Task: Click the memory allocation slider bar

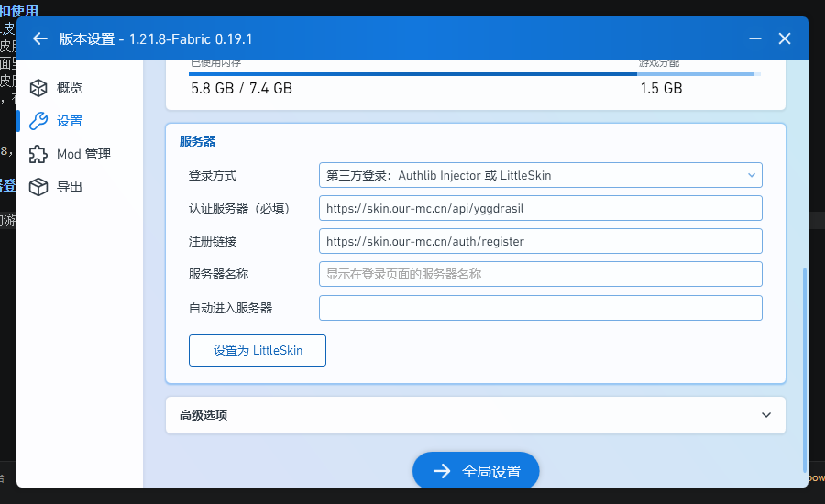Action: (x=475, y=74)
